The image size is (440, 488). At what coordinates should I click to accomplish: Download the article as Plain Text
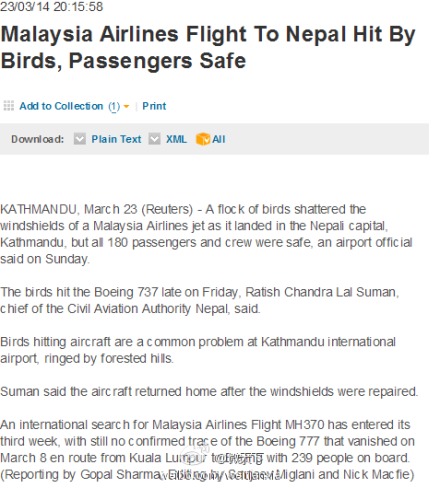(116, 139)
